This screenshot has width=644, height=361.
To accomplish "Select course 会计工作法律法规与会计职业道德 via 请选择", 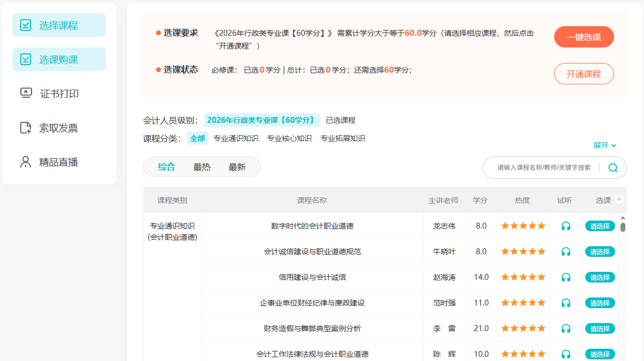I will (x=600, y=354).
